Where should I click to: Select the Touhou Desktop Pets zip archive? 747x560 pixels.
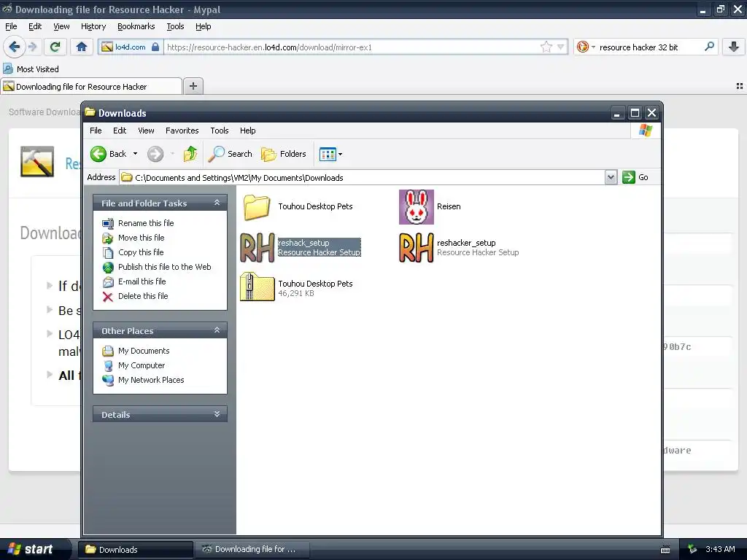258,287
